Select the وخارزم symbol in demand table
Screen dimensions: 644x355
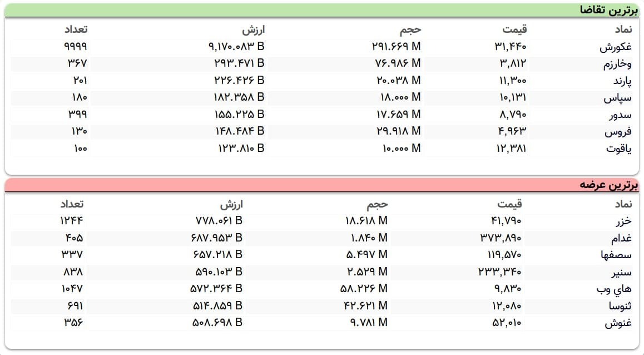click(x=617, y=63)
